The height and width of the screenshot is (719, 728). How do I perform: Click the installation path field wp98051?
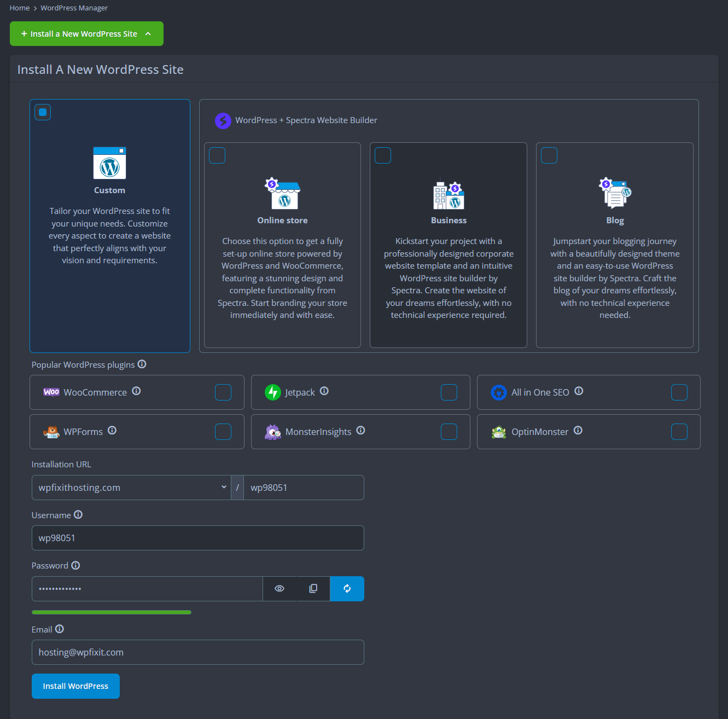tap(304, 488)
